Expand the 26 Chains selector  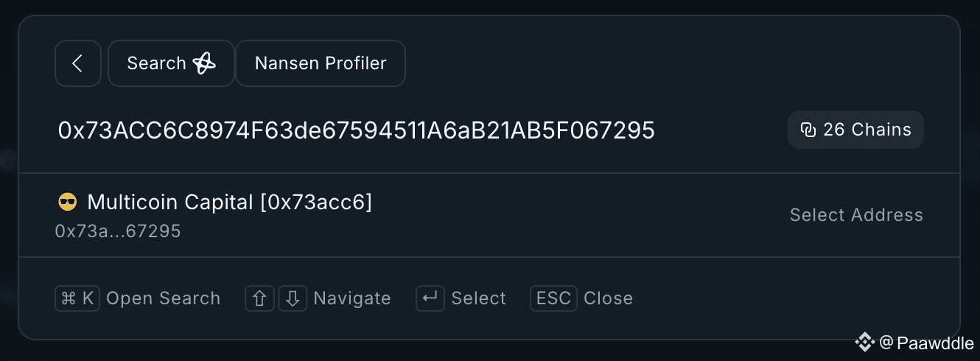855,130
